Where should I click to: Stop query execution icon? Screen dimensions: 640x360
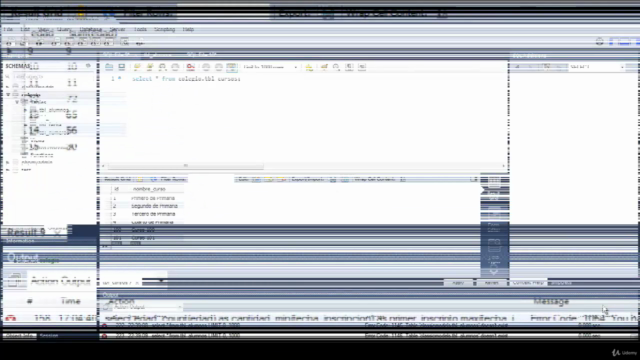click(x=175, y=67)
